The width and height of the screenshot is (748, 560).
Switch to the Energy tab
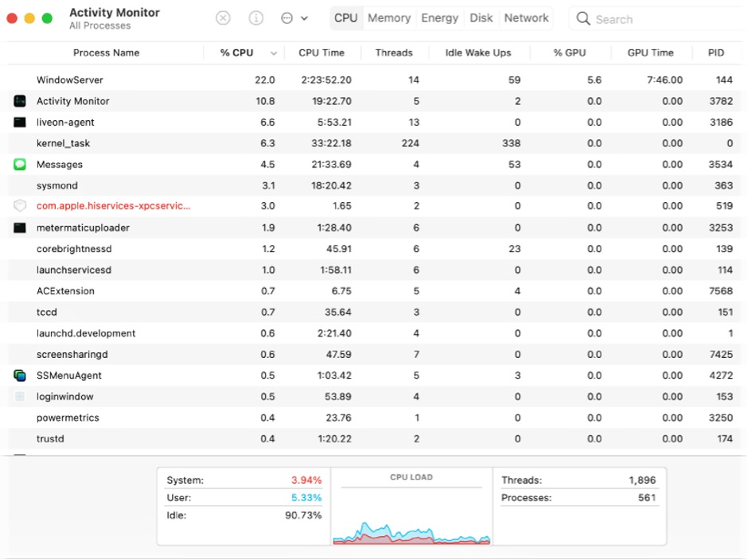440,17
